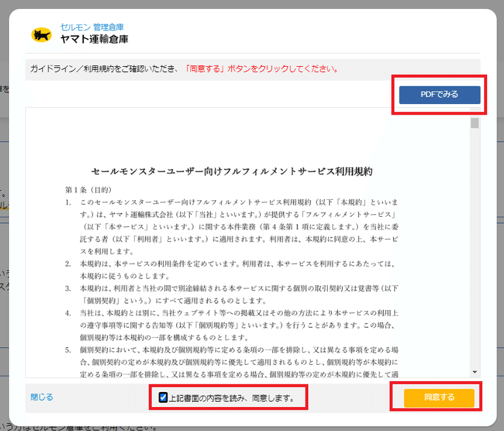This screenshot has height=431, width=504.
Task: Click the Yamato black cat logo icon
Action: coord(42,35)
